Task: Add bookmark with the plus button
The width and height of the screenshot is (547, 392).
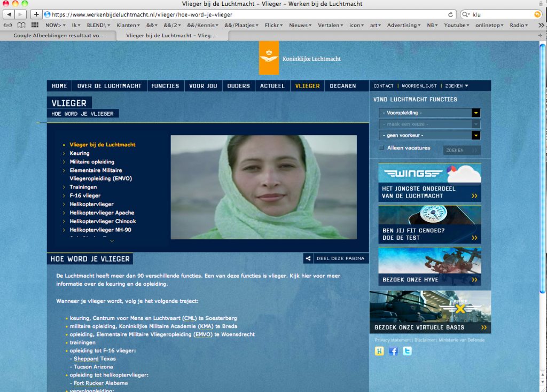Action: [x=36, y=14]
